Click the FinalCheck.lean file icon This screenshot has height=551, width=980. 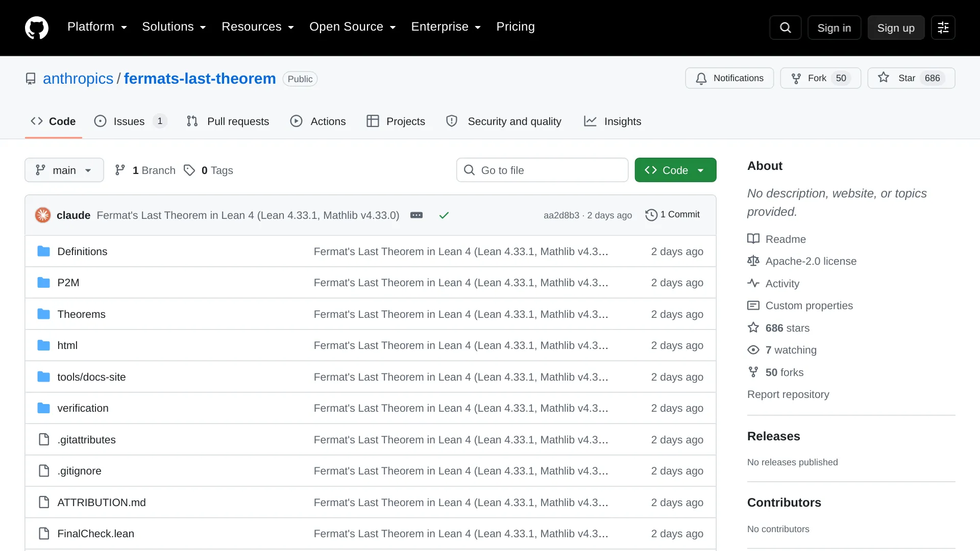[x=44, y=534]
